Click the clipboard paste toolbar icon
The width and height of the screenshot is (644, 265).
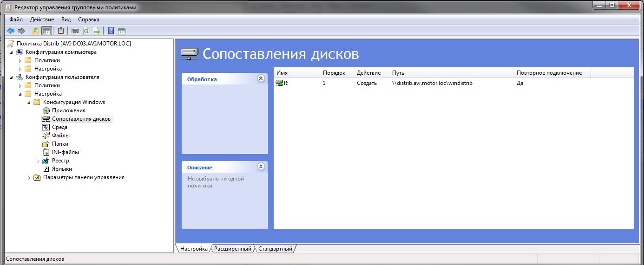click(x=61, y=31)
